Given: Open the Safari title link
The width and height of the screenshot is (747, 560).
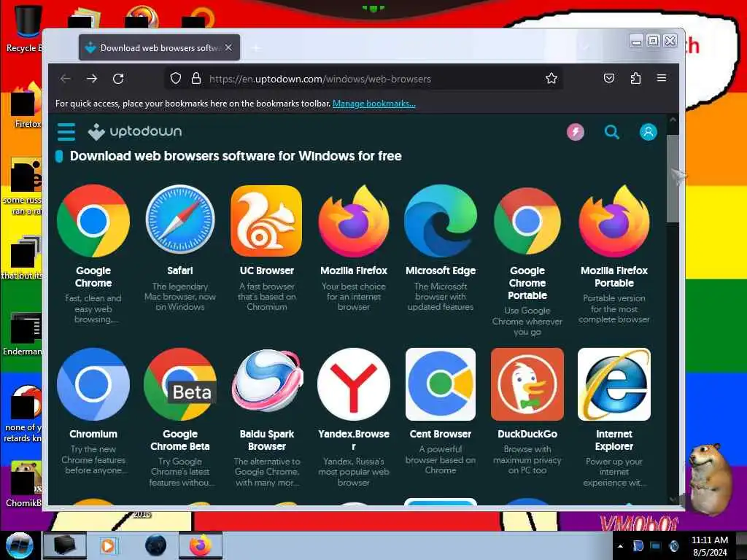Looking at the screenshot, I should pos(180,271).
